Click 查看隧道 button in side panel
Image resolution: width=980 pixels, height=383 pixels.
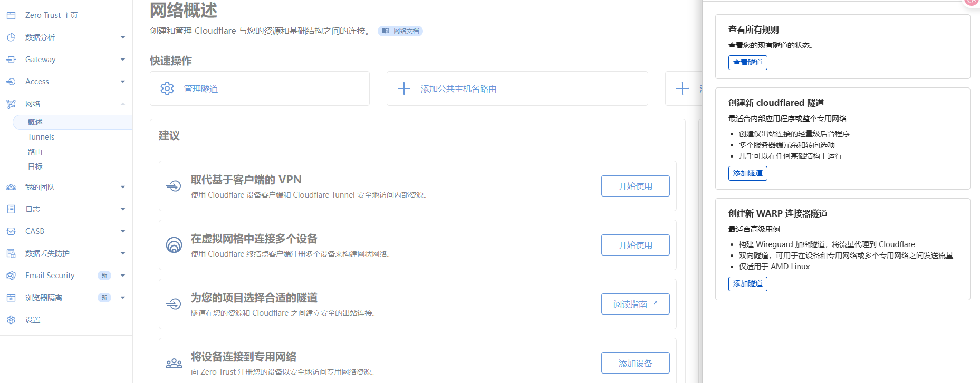click(x=747, y=62)
